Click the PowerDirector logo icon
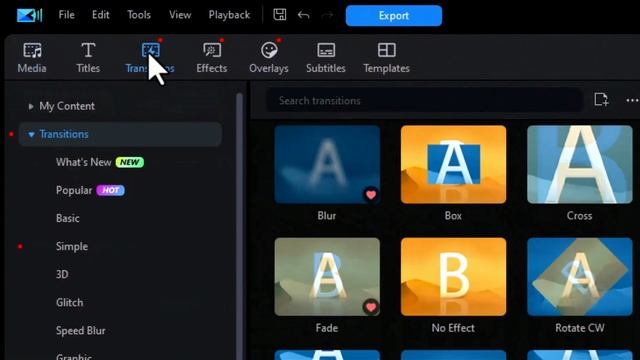This screenshot has height=360, width=640. 29,15
